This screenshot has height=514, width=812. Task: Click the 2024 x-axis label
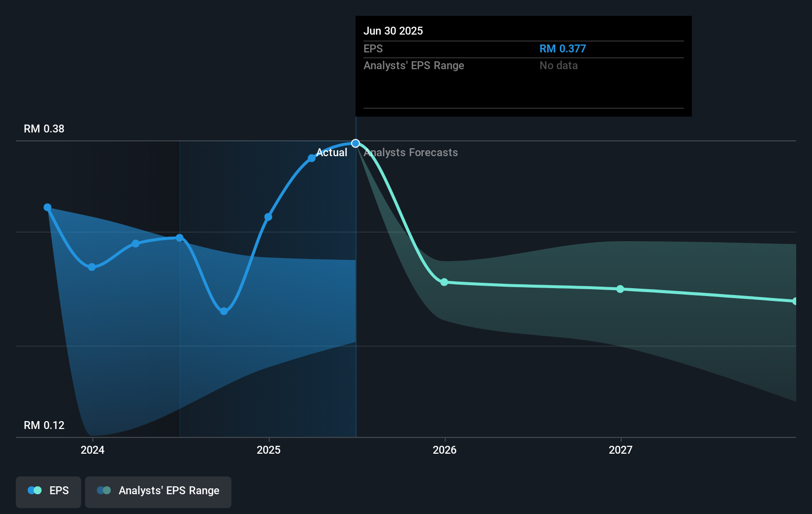coord(92,450)
